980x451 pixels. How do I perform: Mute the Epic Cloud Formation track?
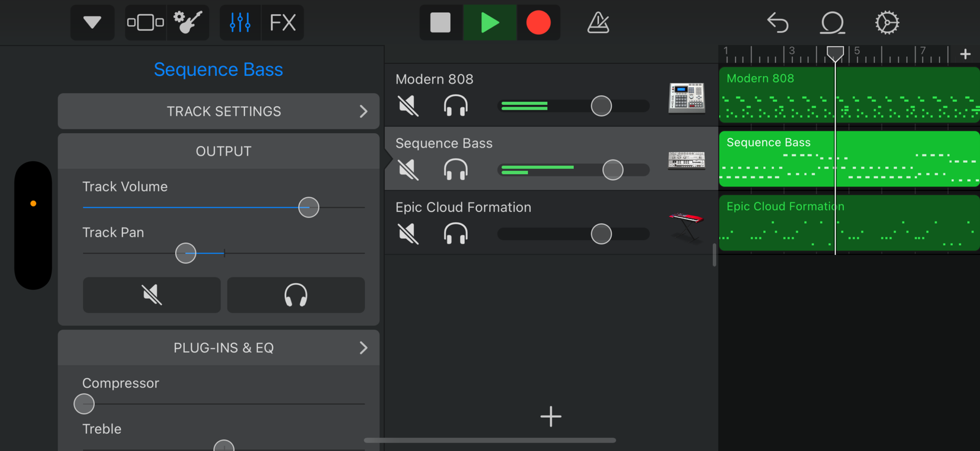(x=408, y=233)
